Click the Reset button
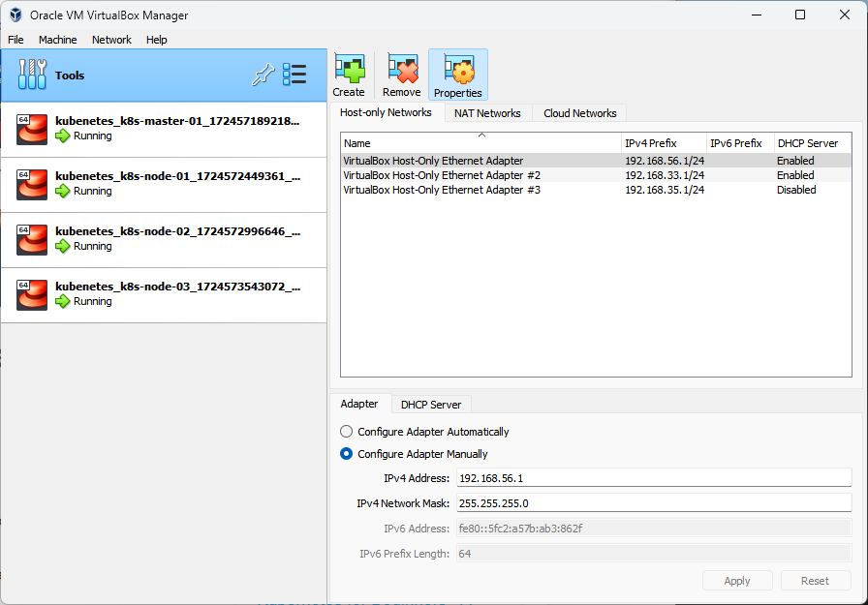This screenshot has height=605, width=868. [x=816, y=581]
